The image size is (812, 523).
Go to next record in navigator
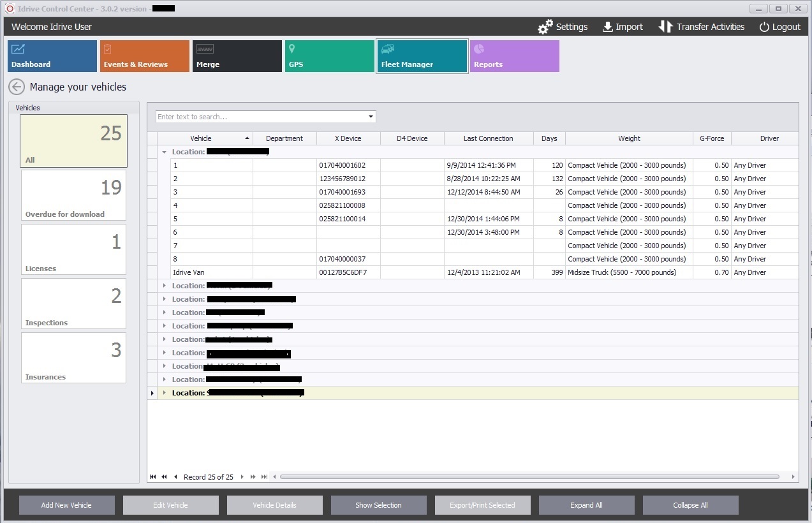point(242,477)
